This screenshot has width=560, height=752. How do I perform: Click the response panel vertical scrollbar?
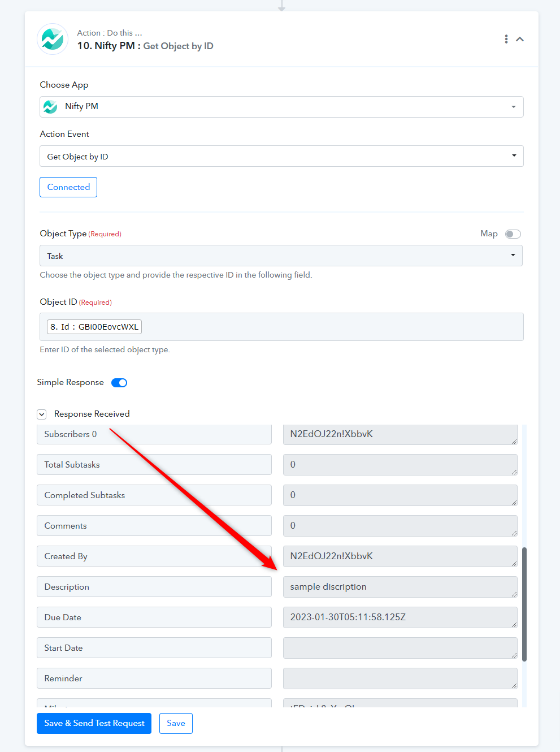coord(524,604)
